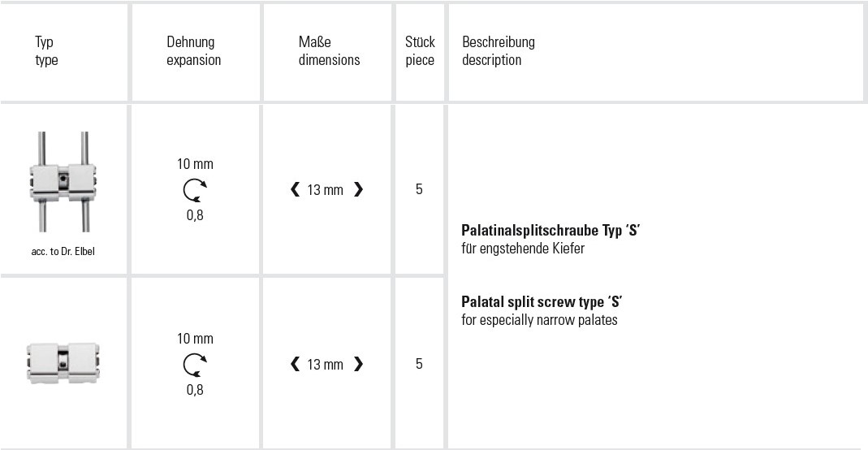Click the rotation arrow icon in second row
The image size is (868, 450).
195,366
